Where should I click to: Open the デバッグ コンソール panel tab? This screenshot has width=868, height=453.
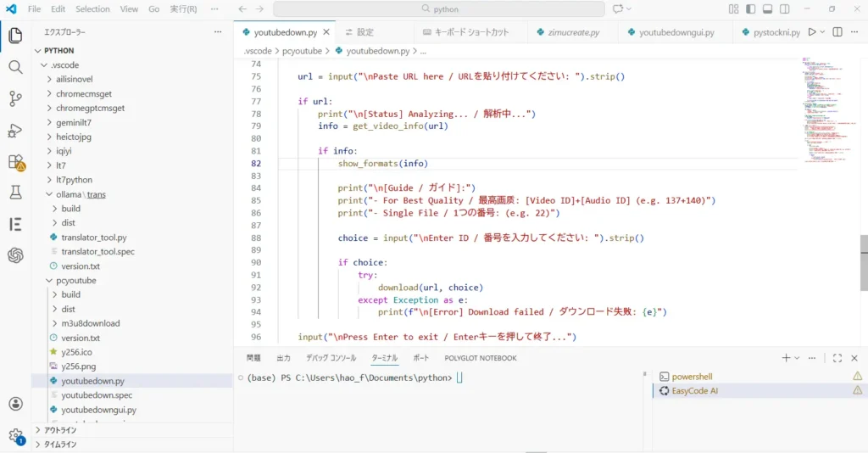(331, 358)
